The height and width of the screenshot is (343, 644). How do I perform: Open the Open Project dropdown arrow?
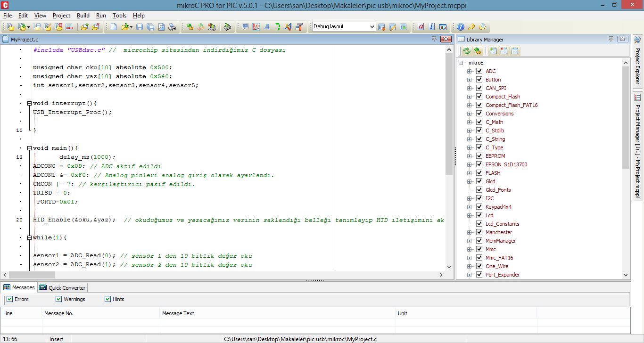tap(28, 27)
